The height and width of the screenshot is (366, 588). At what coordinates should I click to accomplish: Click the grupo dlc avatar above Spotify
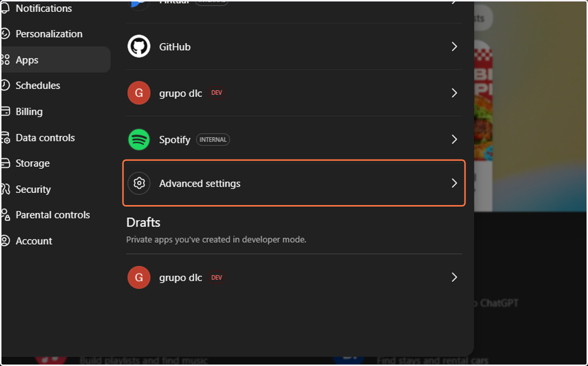[x=139, y=93]
